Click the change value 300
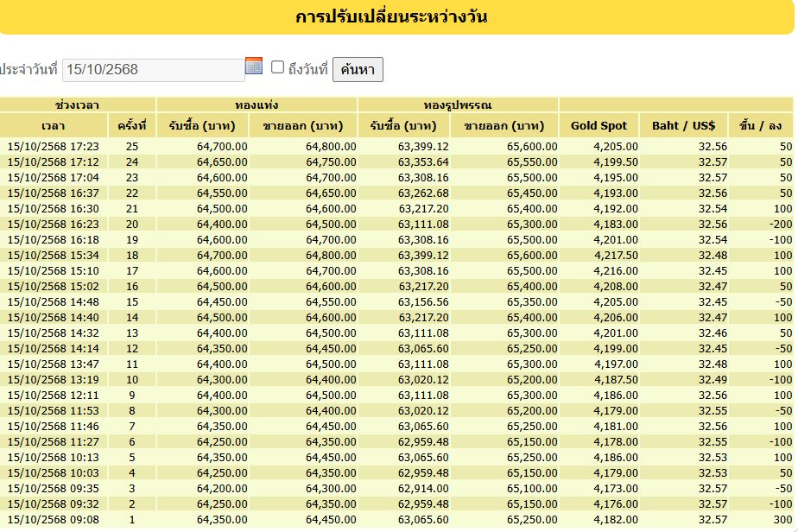The width and height of the screenshot is (798, 532). (782, 519)
